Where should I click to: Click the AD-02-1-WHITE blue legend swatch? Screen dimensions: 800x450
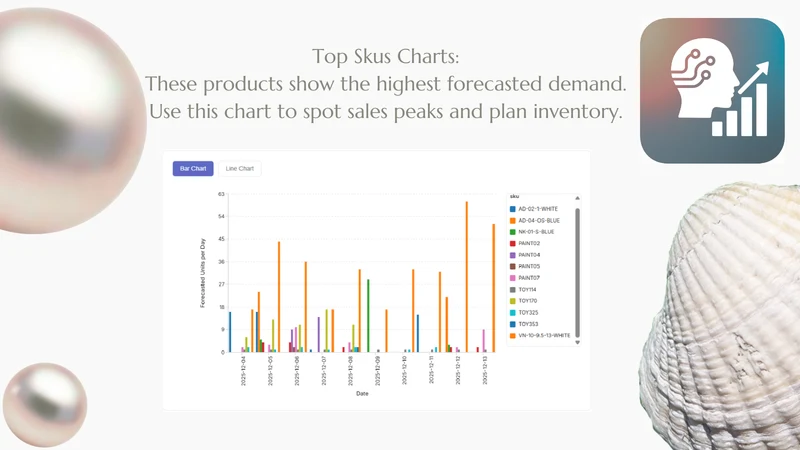(513, 209)
